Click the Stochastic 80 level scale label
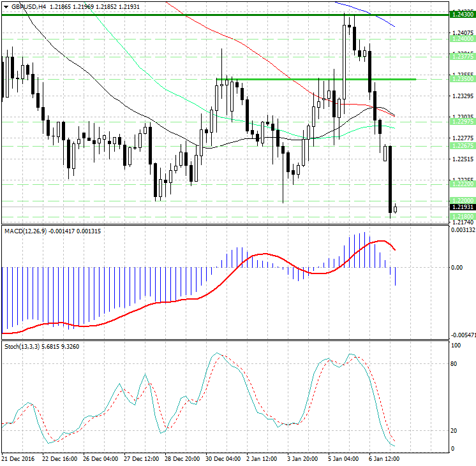This screenshot has width=476, height=466. click(x=456, y=364)
